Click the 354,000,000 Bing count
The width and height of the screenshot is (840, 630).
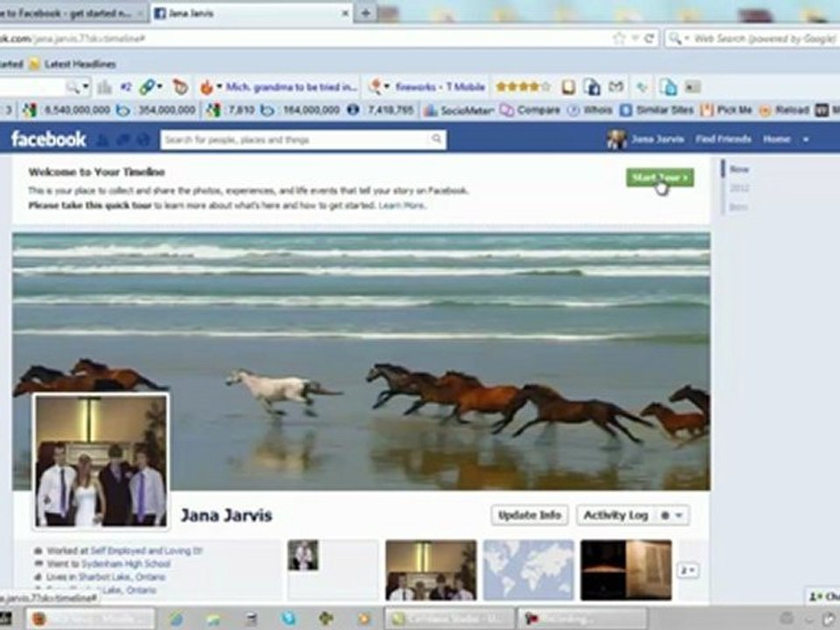(166, 110)
